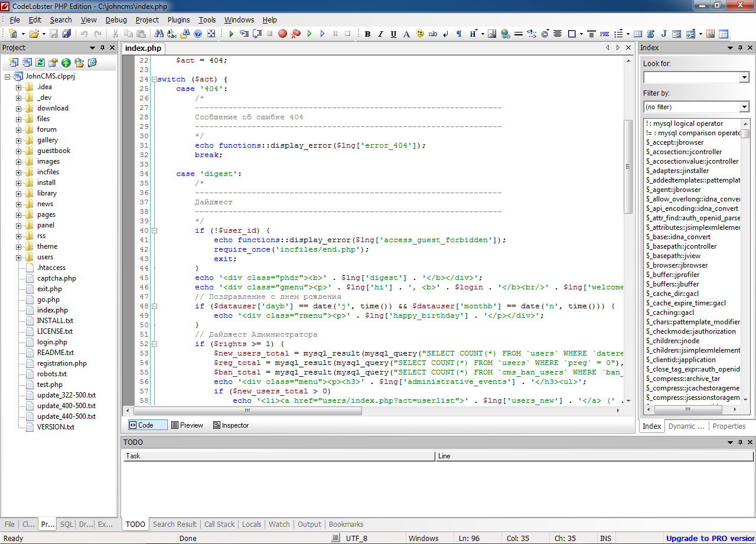Click the Insert Image toolbar icon

coord(491,34)
